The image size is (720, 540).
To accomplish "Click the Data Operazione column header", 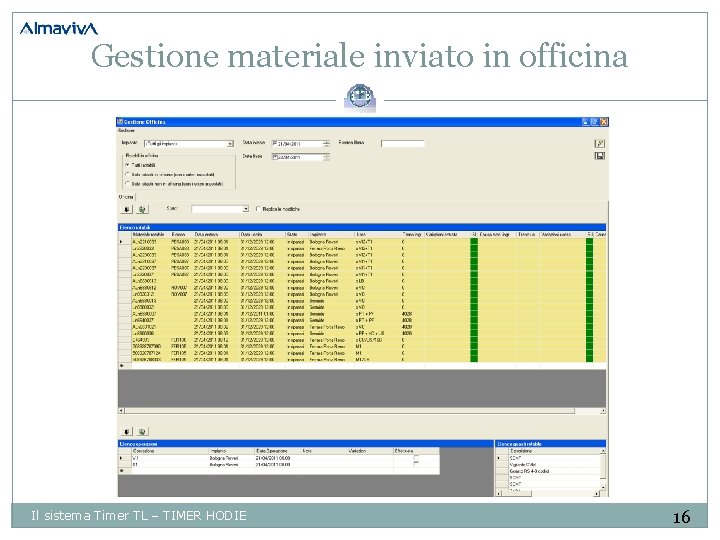I will 277,451.
